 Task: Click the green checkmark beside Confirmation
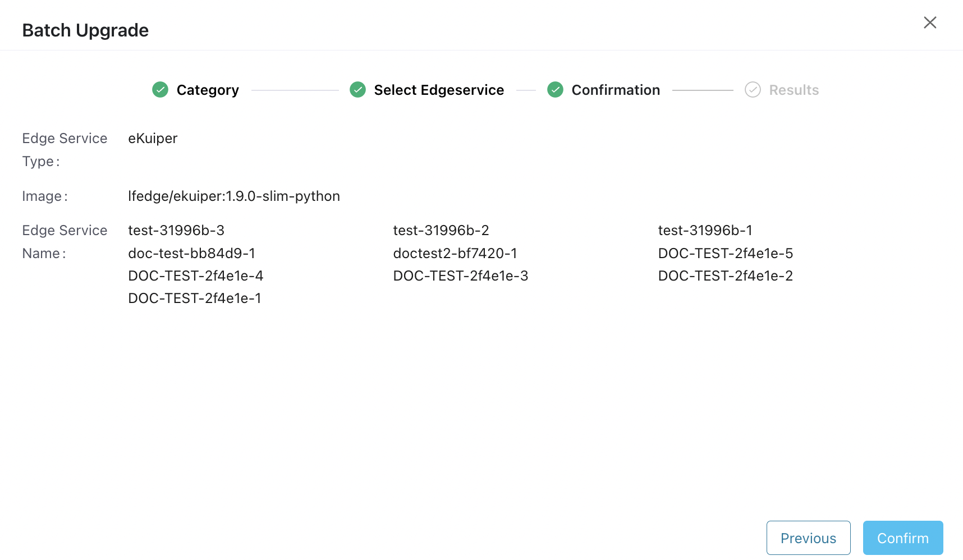click(555, 90)
